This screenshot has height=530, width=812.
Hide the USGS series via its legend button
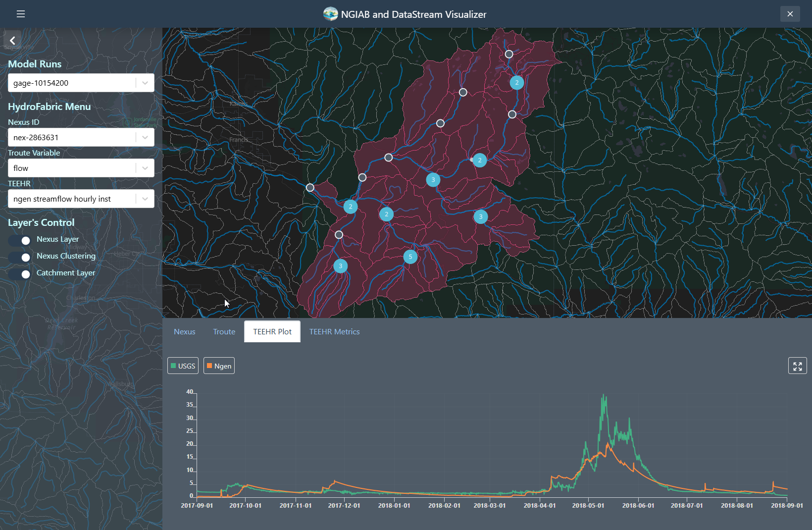pos(183,366)
